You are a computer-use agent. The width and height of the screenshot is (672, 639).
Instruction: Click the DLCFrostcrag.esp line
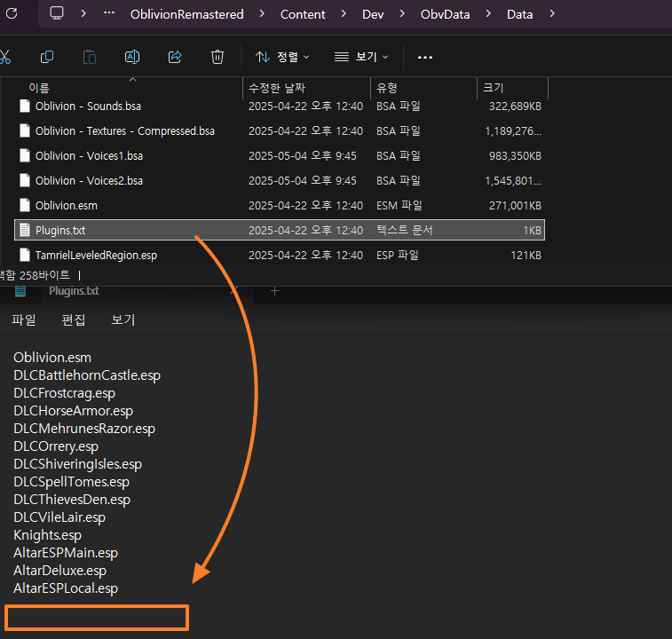tap(64, 393)
